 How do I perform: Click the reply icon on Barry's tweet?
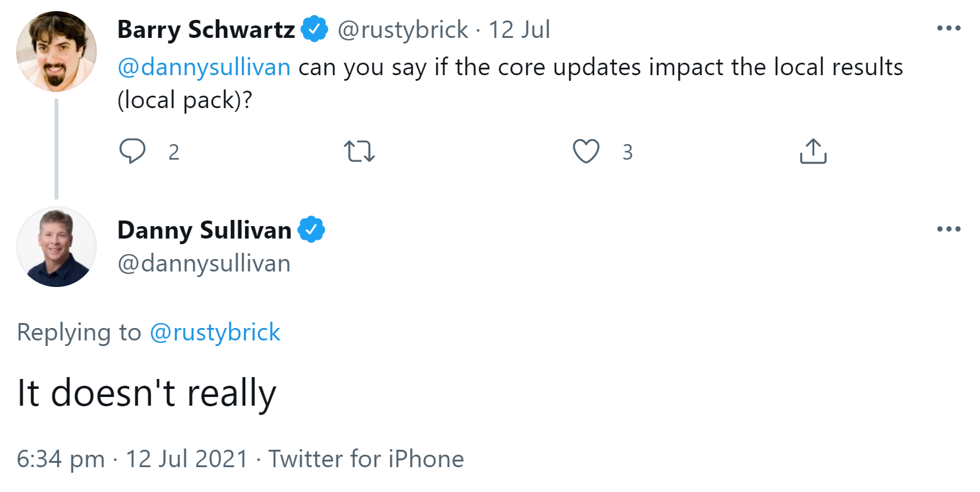[x=133, y=150]
